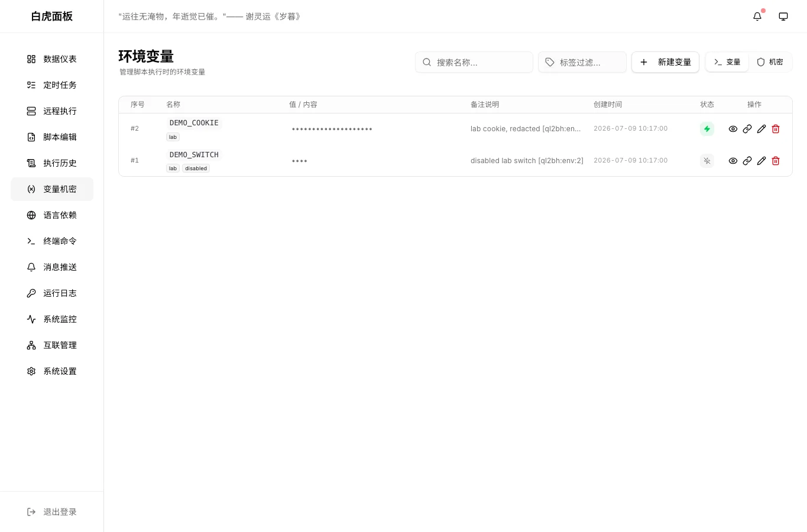Open 远程执行 in the sidebar
Image resolution: width=807 pixels, height=532 pixels.
pyautogui.click(x=52, y=111)
